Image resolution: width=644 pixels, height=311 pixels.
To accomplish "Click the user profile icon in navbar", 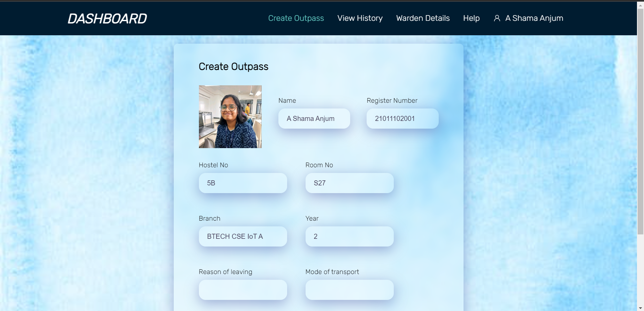I will tap(497, 18).
